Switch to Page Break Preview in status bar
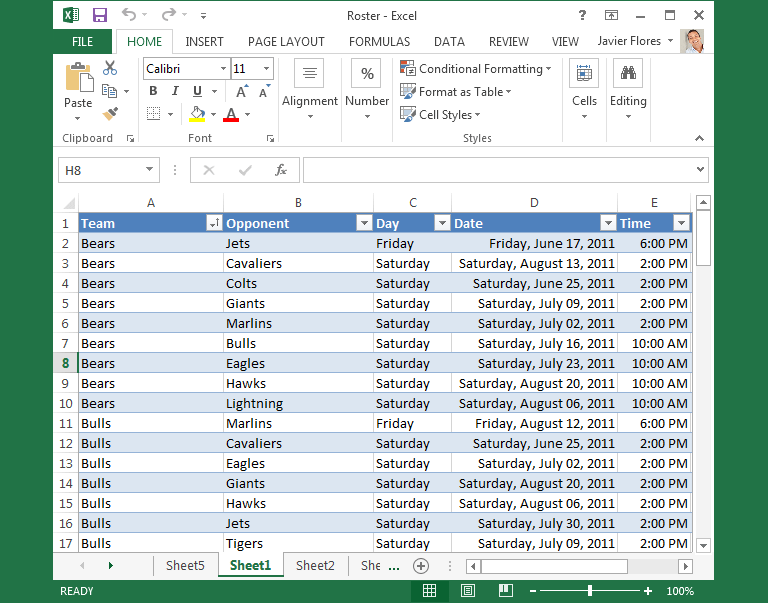The width and height of the screenshot is (768, 603). 505,591
